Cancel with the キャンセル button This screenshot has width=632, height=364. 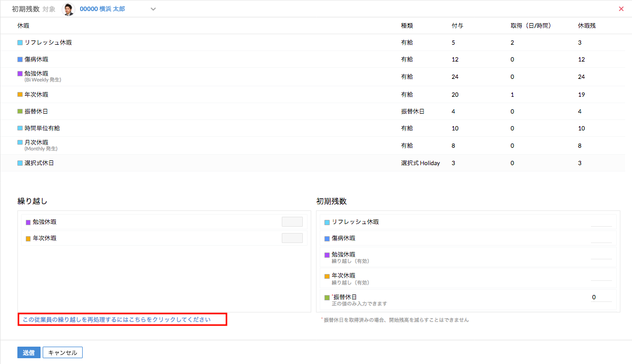tap(63, 352)
